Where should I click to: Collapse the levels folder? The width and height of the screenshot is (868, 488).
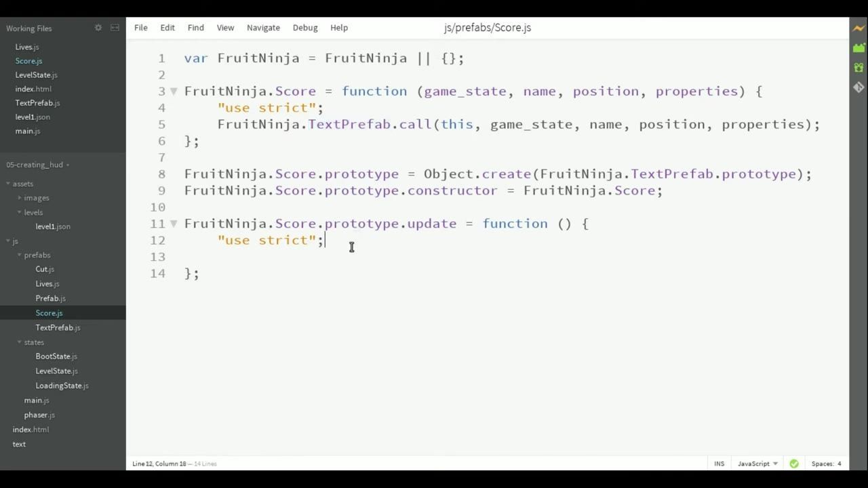coord(20,212)
